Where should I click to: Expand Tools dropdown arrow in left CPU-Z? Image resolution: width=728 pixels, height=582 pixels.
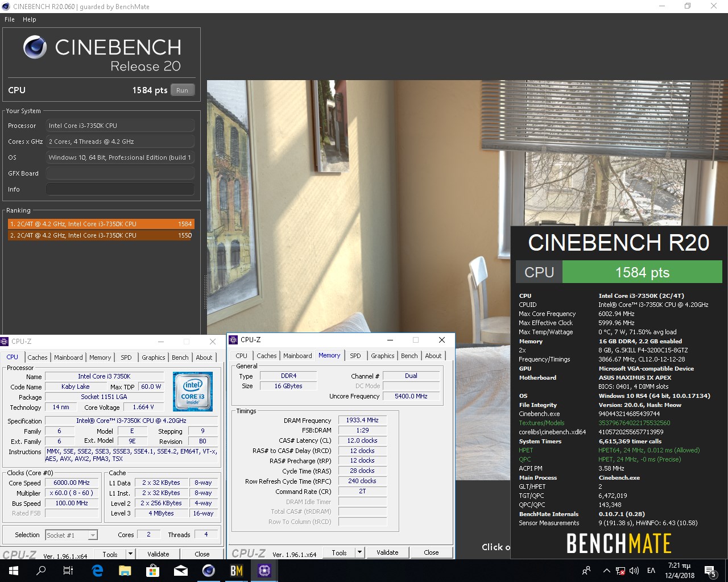pyautogui.click(x=130, y=554)
